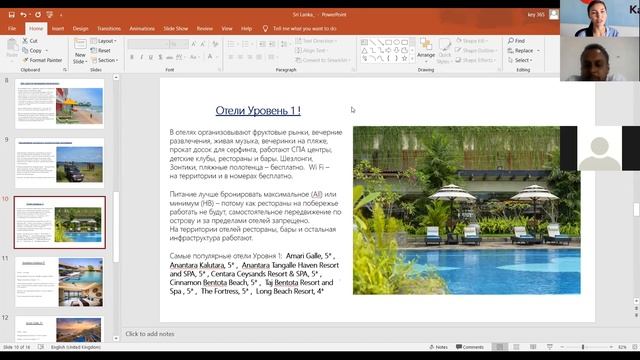Save the presentation from quick access toolbar
Image resolution: width=640 pixels, height=360 pixels.
(11, 15)
